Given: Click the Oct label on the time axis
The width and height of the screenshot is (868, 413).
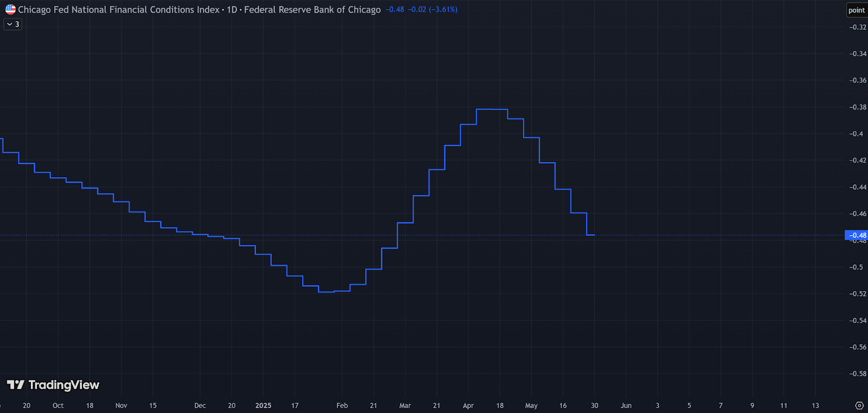Looking at the screenshot, I should pos(58,405).
